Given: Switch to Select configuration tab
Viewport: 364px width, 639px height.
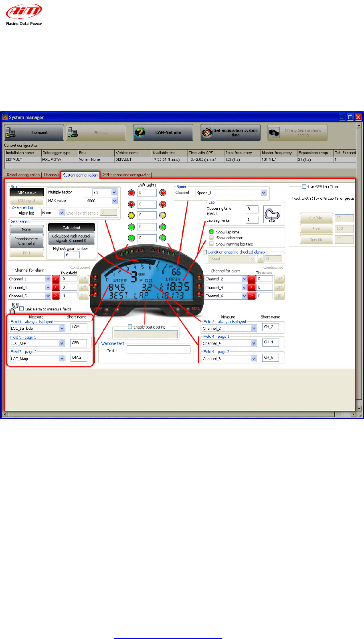Looking at the screenshot, I should point(23,175).
